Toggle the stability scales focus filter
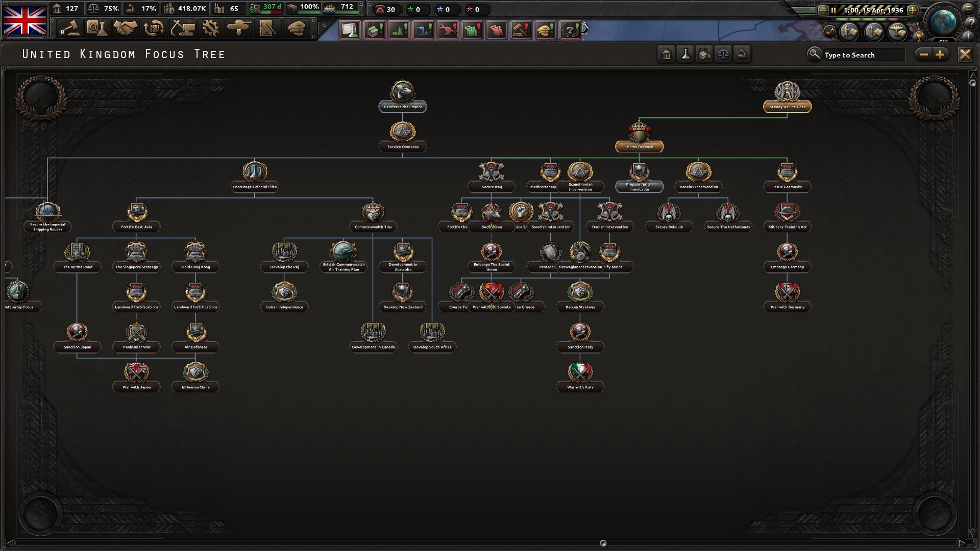 [x=723, y=54]
